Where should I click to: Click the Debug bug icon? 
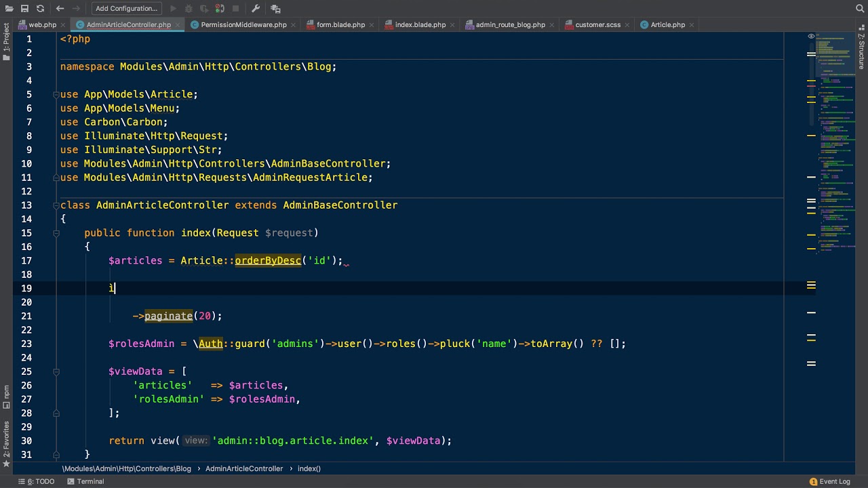point(189,8)
